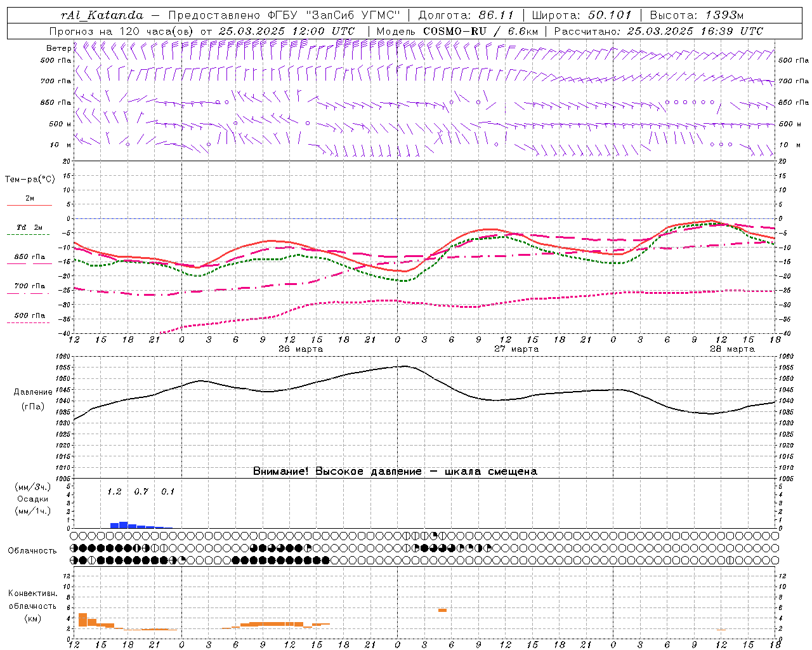Click the date label 28 марта
812x650 pixels.
[732, 348]
